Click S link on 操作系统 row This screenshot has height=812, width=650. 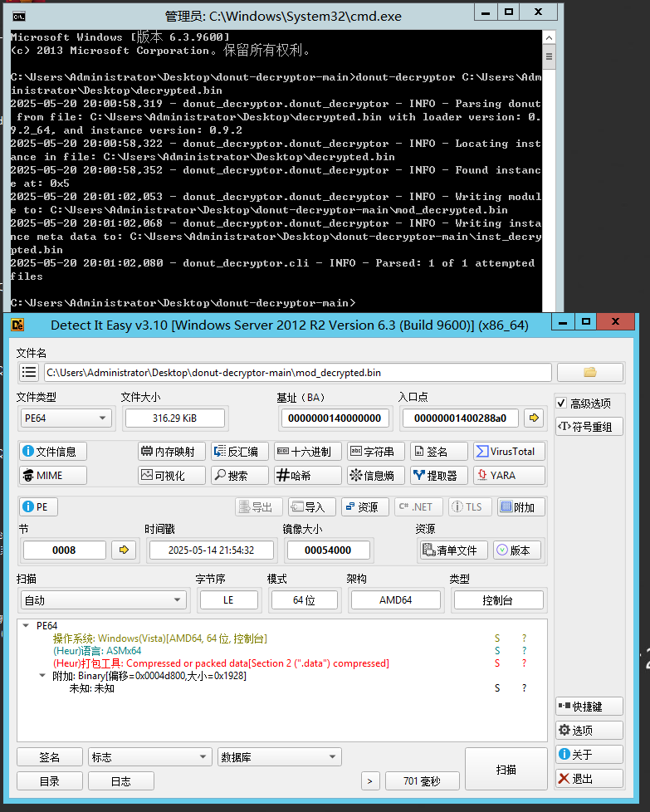click(497, 638)
